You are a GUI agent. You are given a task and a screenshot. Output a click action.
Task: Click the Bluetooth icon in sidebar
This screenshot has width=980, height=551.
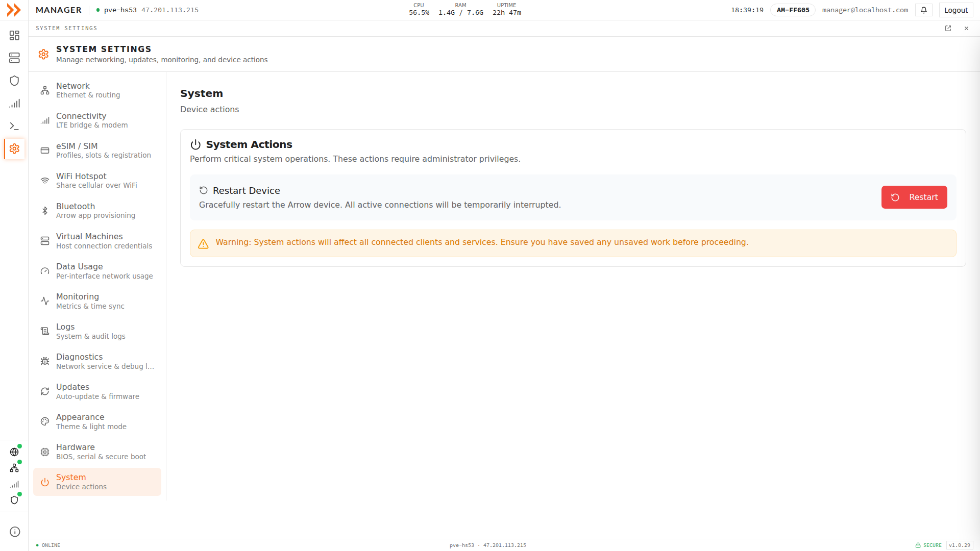[45, 211]
